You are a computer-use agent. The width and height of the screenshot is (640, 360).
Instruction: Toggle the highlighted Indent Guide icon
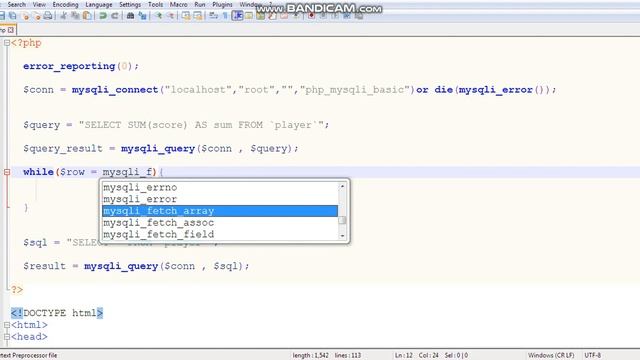click(x=237, y=16)
